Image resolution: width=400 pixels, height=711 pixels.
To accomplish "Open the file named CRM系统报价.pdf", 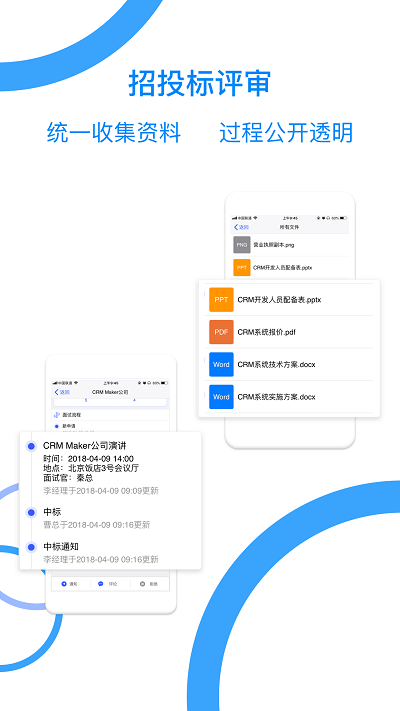I will coord(267,332).
